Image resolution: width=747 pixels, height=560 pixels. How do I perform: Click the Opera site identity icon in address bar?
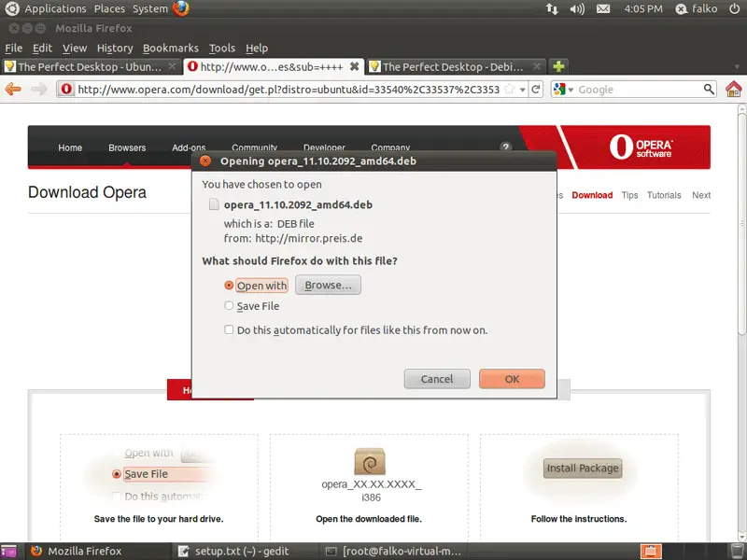pyautogui.click(x=66, y=89)
